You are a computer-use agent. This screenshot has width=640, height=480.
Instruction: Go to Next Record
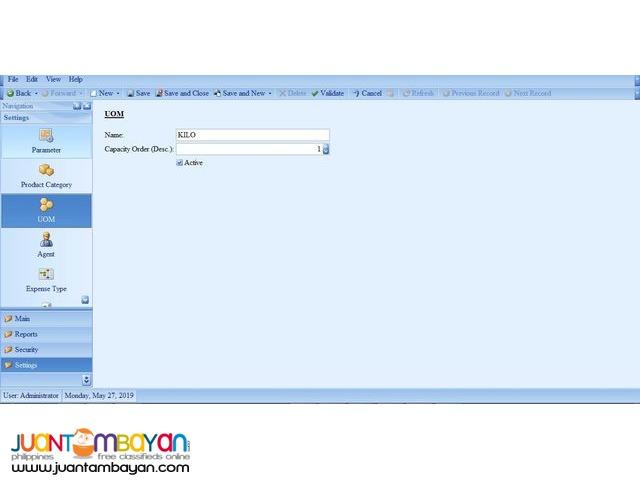tap(528, 93)
